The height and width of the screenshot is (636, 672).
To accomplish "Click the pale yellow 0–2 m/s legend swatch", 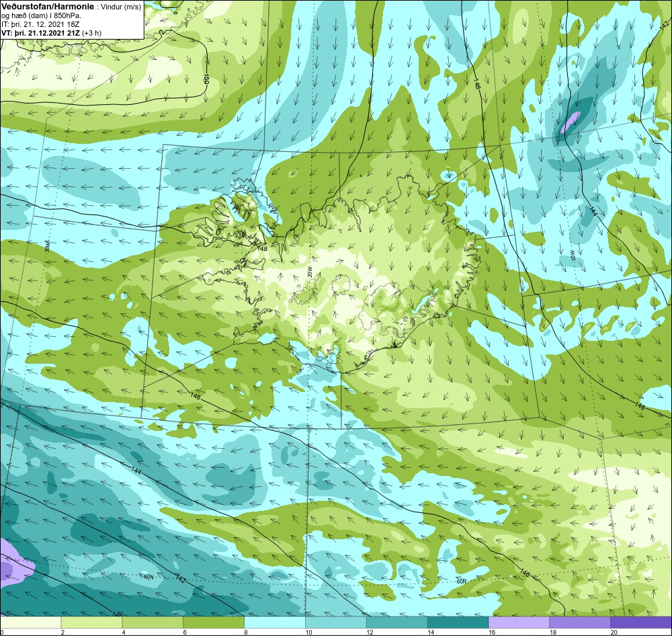I will tap(30, 623).
